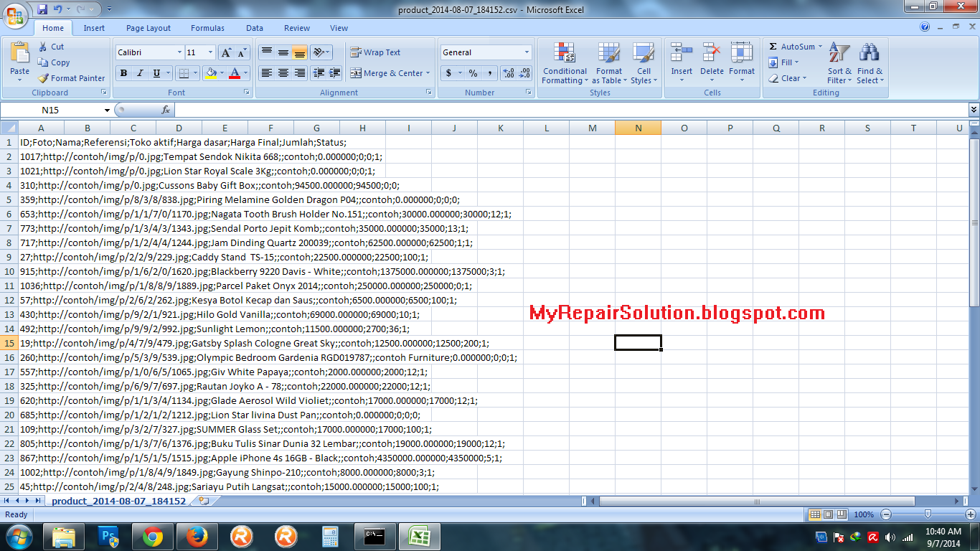This screenshot has width=980, height=551.
Task: Click the Font Color A swatch
Action: pos(234,73)
